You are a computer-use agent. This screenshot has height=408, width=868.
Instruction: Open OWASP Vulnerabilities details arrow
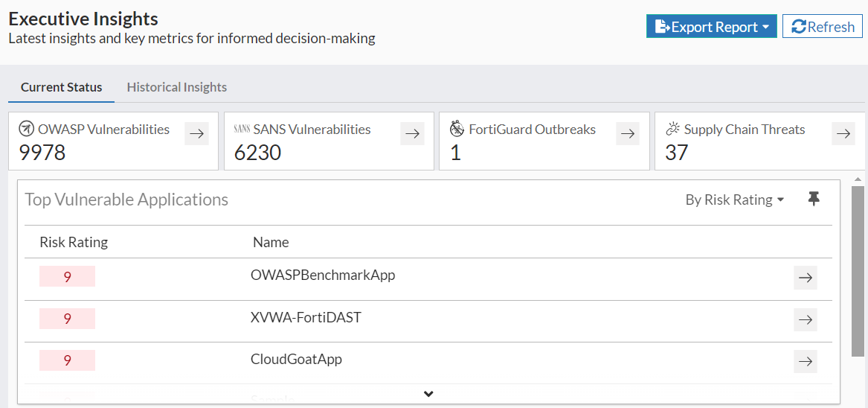(x=196, y=134)
